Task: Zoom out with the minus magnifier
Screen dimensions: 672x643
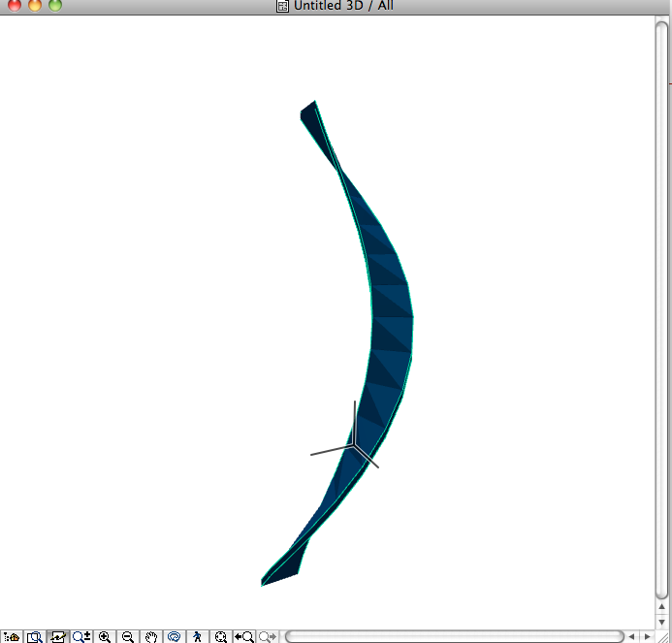Action: click(128, 636)
